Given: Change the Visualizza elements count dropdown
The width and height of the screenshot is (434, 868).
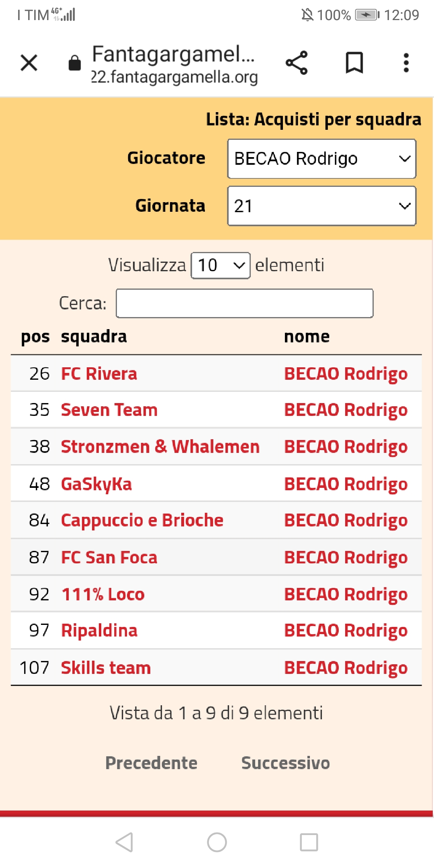Looking at the screenshot, I should click(x=221, y=266).
